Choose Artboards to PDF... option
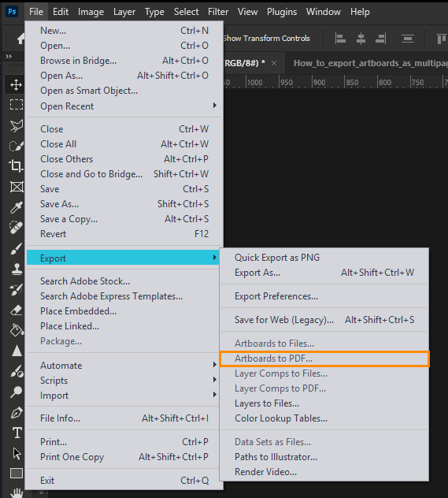This screenshot has width=448, height=498. tap(324, 359)
